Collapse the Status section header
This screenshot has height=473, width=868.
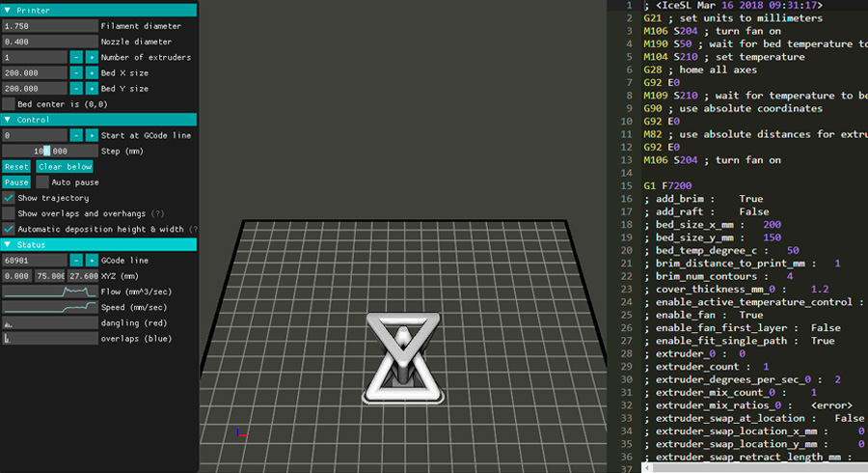click(x=98, y=244)
